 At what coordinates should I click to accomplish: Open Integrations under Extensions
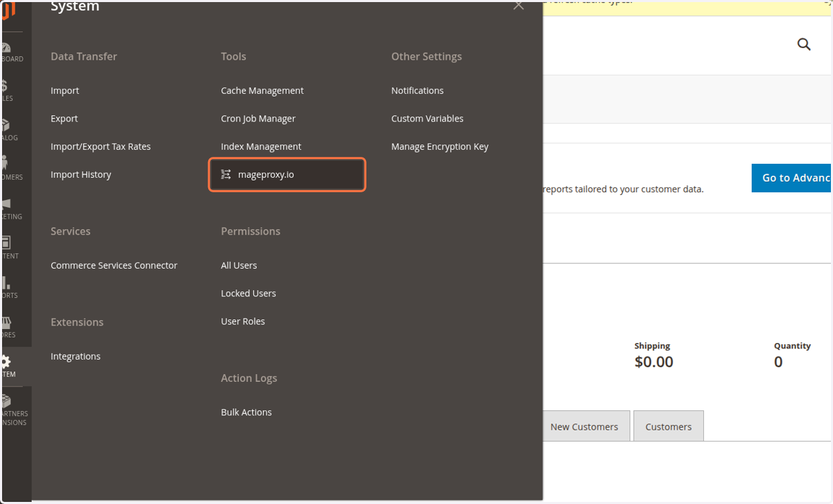(x=76, y=356)
